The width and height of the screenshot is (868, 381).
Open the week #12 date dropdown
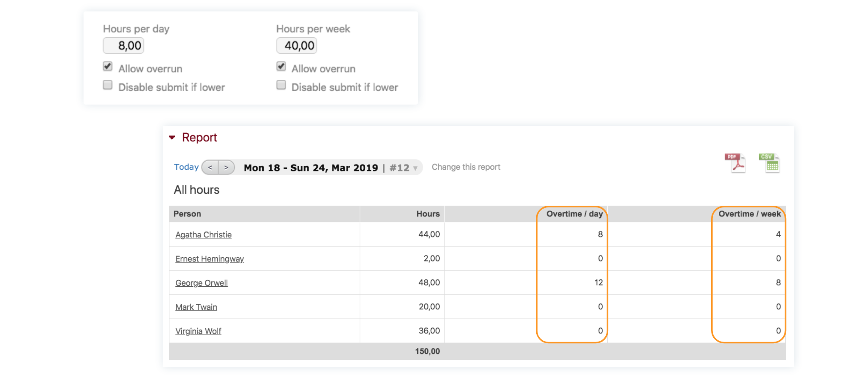coord(414,168)
